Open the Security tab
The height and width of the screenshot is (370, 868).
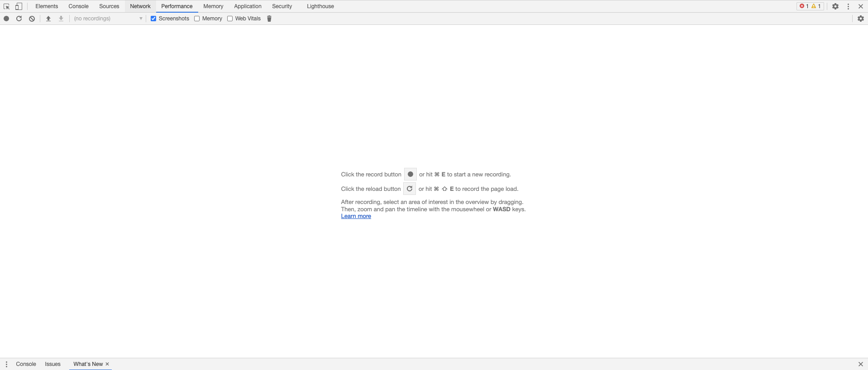tap(282, 6)
